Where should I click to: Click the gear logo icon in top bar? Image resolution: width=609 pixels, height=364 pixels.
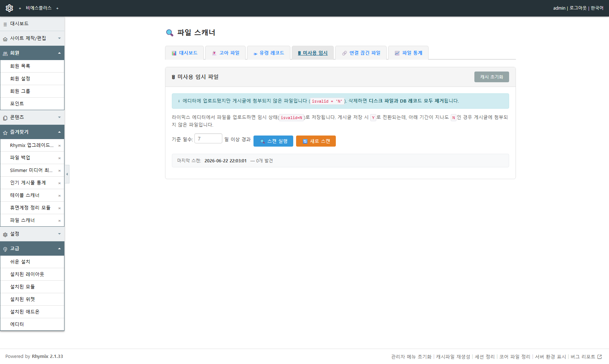[x=9, y=8]
